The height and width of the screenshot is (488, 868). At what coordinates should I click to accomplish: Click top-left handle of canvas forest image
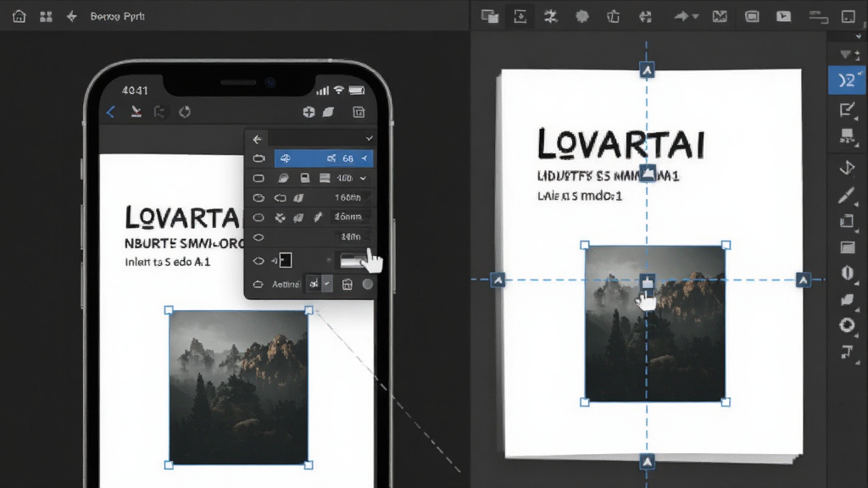point(585,245)
